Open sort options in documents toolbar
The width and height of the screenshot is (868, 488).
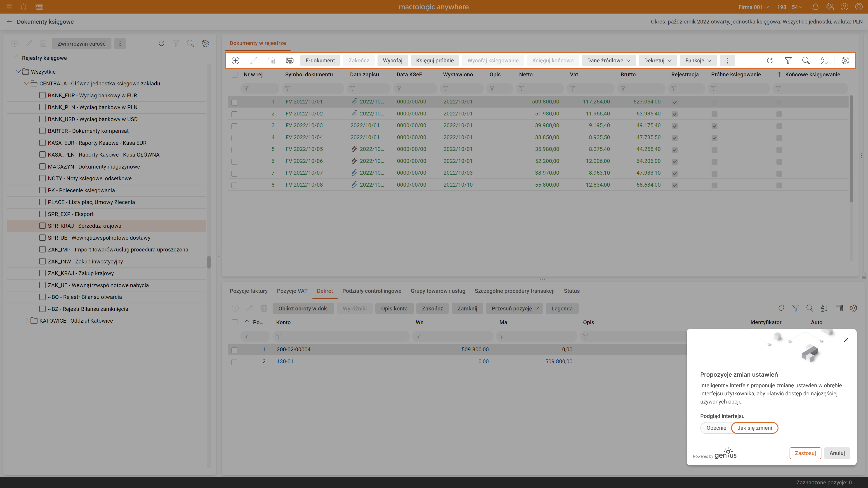point(824,61)
